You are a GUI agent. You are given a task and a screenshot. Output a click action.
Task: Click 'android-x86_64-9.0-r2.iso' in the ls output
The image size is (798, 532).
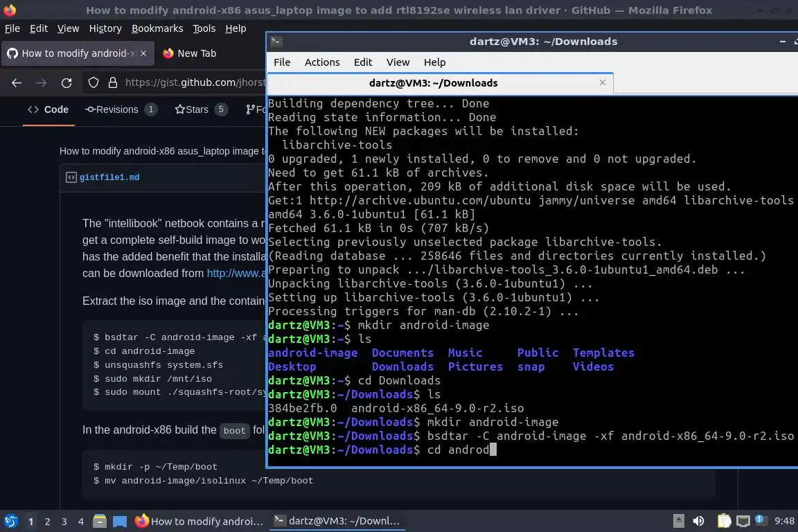pyautogui.click(x=438, y=408)
